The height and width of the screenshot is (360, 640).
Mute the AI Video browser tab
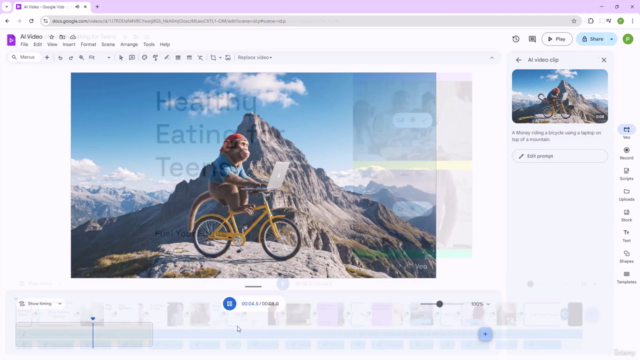pyautogui.click(x=77, y=7)
